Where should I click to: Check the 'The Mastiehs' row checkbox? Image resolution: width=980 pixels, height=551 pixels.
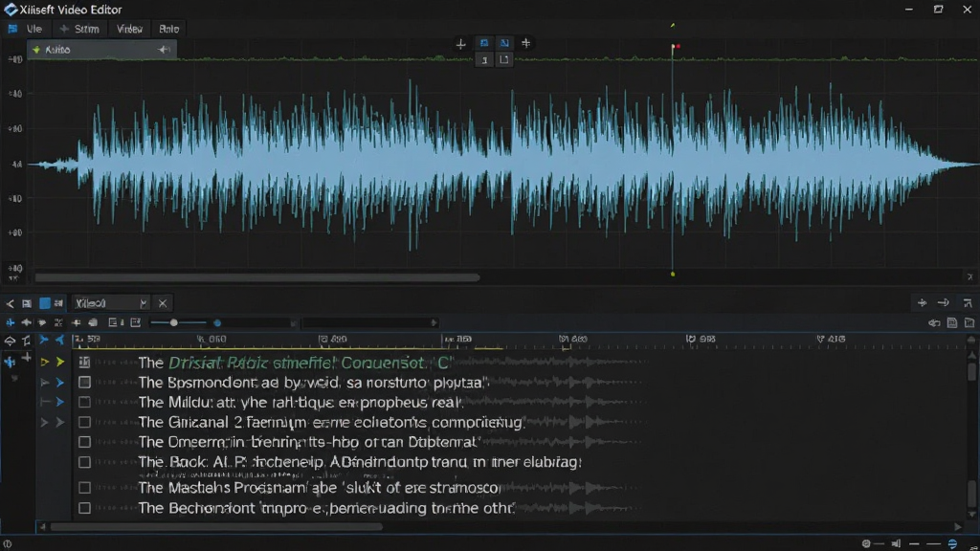(x=84, y=488)
